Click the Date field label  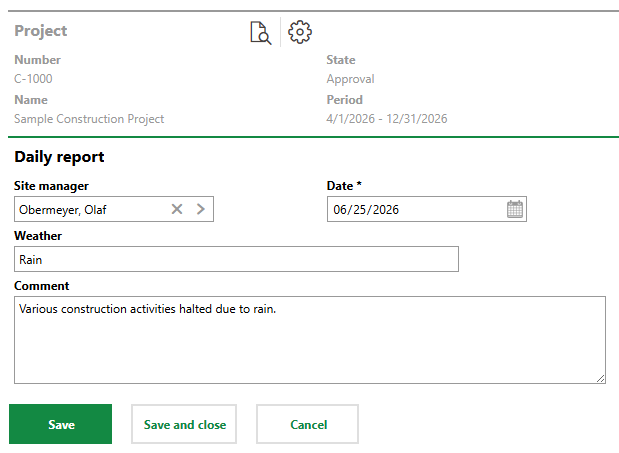pyautogui.click(x=344, y=185)
